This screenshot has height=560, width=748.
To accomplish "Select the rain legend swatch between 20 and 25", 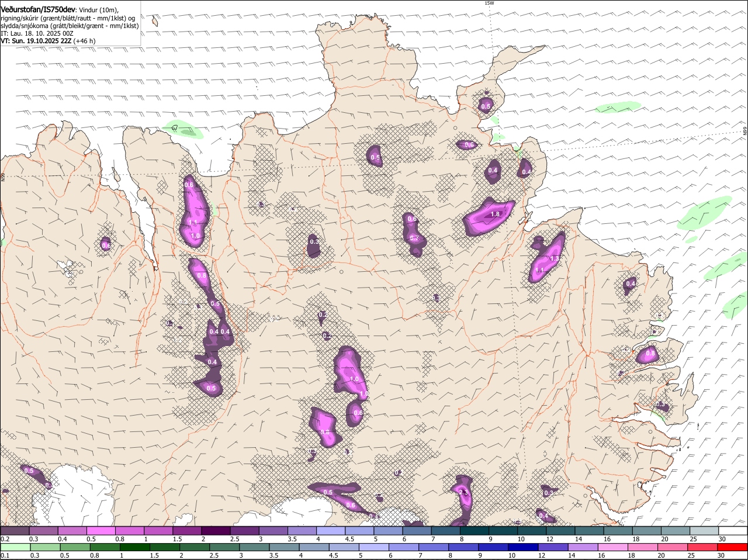I will point(673,548).
